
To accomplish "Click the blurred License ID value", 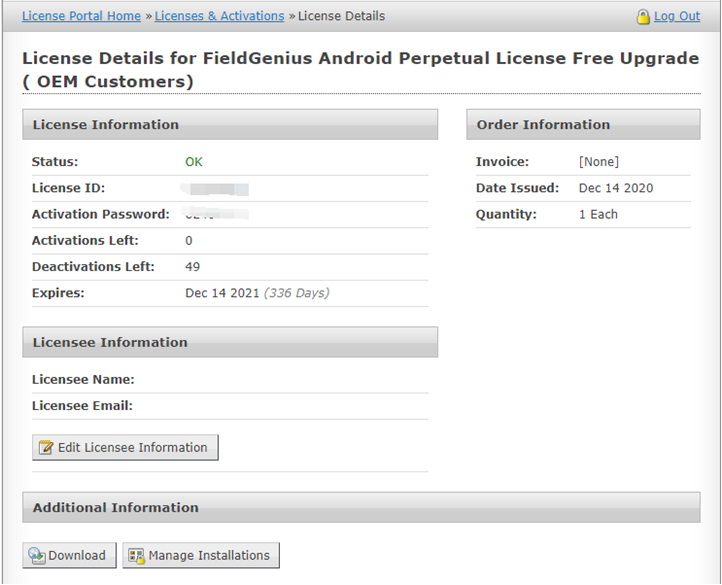I will pyautogui.click(x=215, y=189).
